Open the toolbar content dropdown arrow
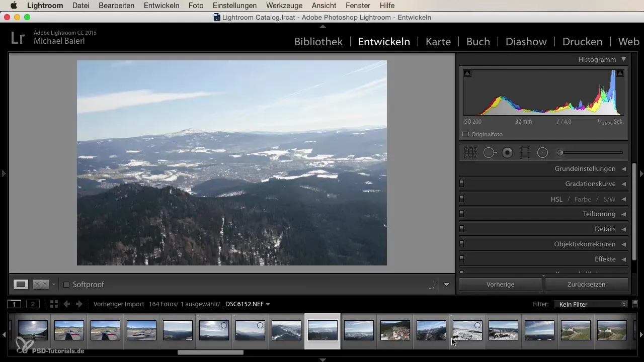The width and height of the screenshot is (644, 362). (446, 285)
